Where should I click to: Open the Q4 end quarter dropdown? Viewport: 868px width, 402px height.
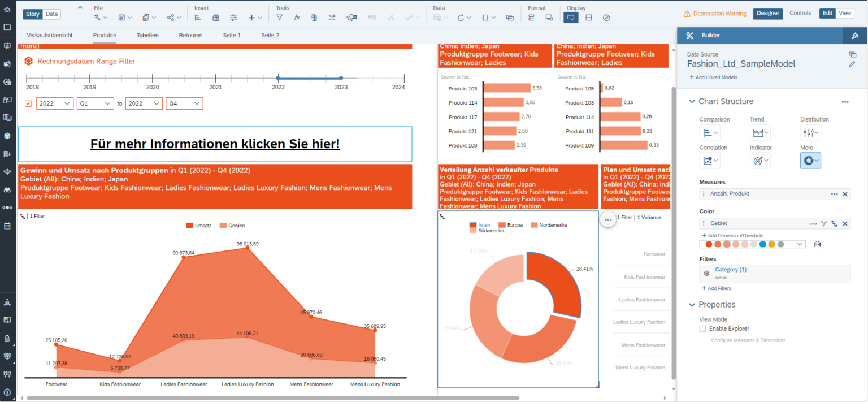point(184,103)
